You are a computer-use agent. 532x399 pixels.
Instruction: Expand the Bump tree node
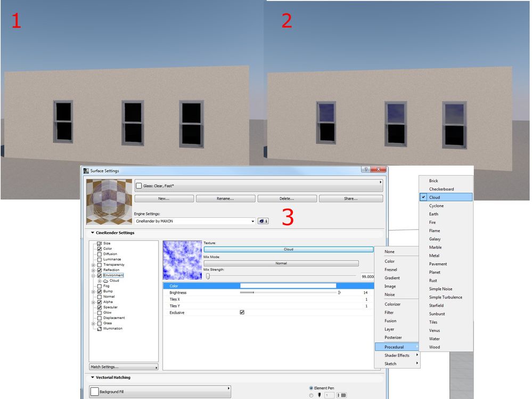click(93, 292)
